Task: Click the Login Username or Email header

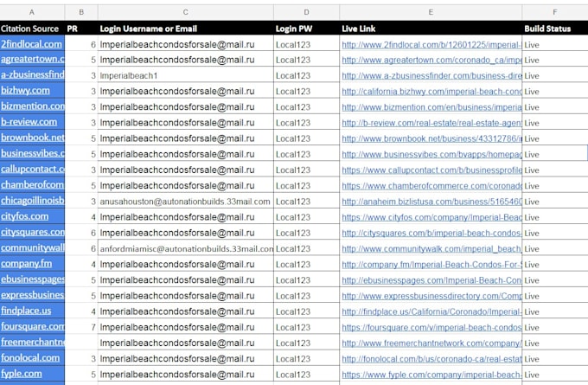Action: (x=186, y=29)
